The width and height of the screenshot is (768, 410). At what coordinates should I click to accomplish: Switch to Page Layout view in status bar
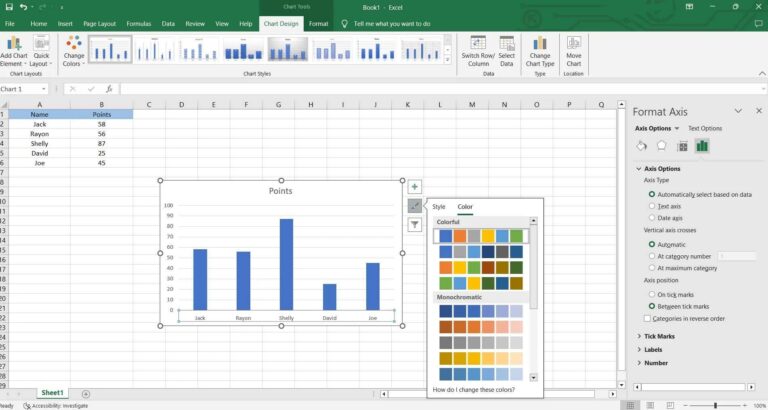pos(650,406)
